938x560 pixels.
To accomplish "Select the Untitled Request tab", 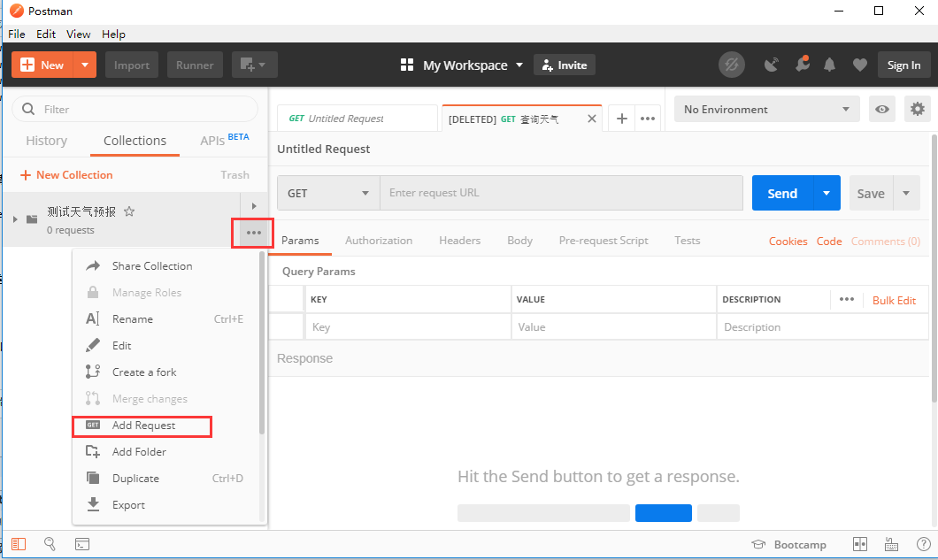I will (x=358, y=119).
